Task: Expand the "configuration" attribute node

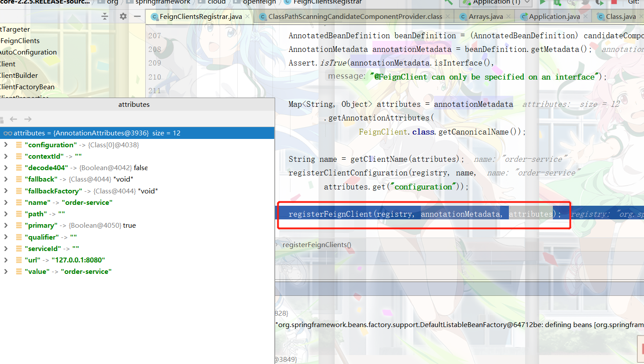Action: click(6, 145)
